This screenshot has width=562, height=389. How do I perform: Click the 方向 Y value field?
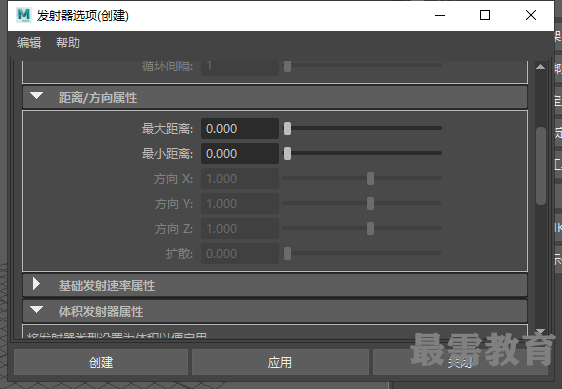point(240,204)
